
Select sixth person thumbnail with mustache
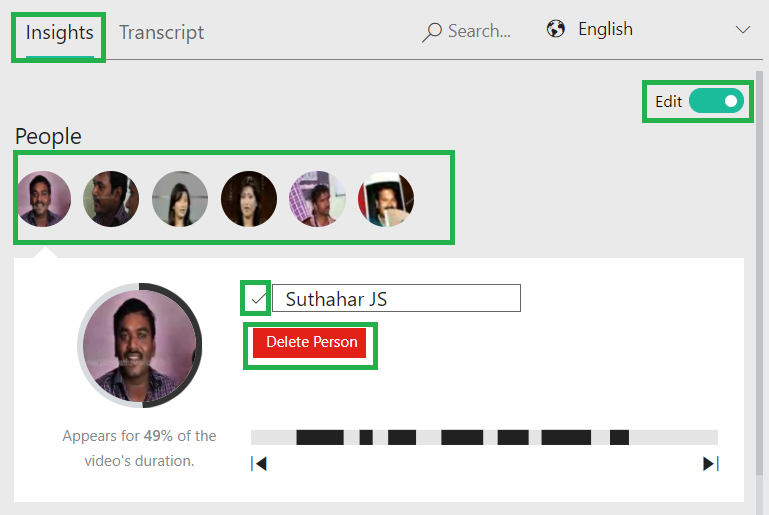[386, 199]
